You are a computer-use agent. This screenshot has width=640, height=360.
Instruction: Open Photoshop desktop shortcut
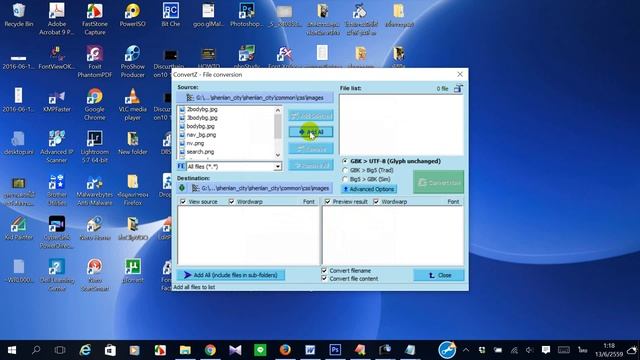click(246, 15)
